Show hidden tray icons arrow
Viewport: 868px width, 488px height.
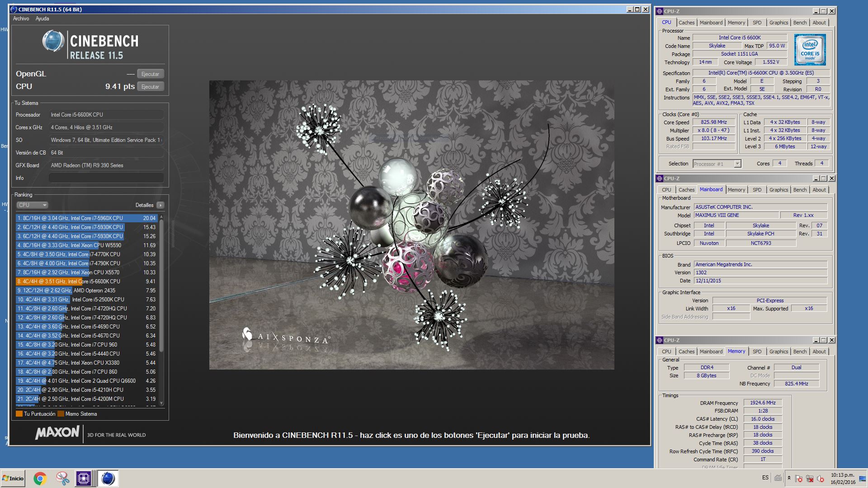[x=789, y=478]
